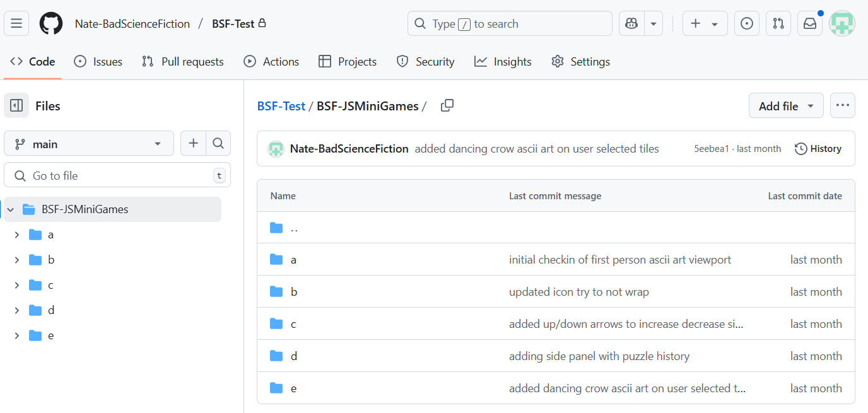868x413 pixels.
Task: Open folder c in the table
Action: point(293,324)
